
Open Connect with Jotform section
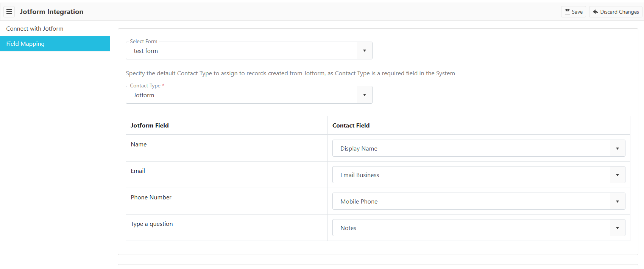(55, 28)
